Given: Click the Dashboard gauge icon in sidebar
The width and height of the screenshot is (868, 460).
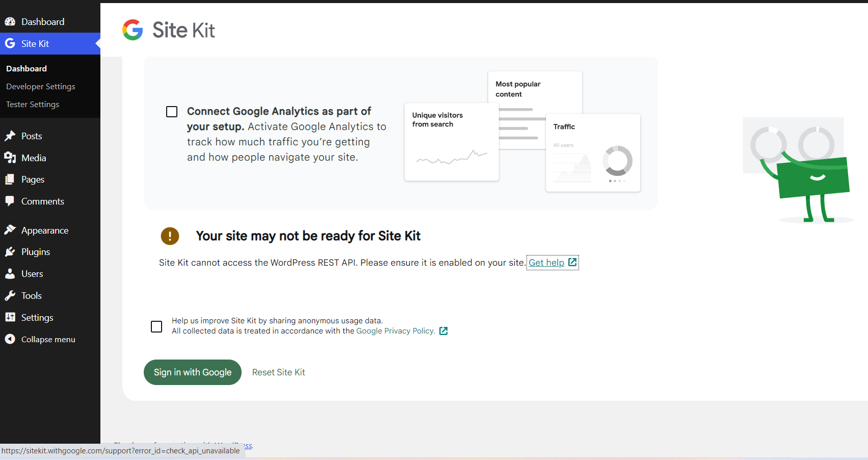Looking at the screenshot, I should [x=10, y=22].
